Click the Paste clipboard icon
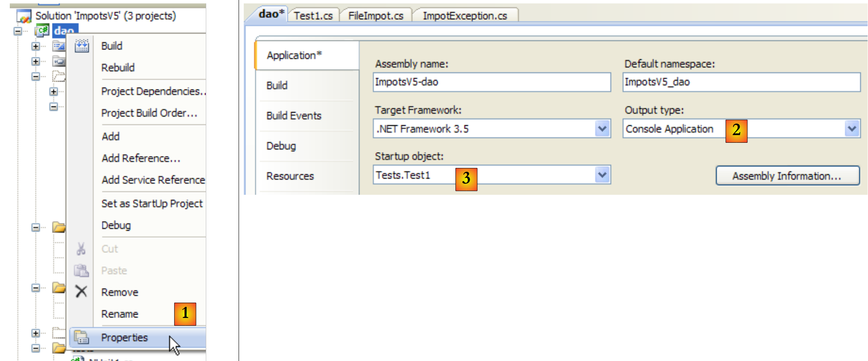Screen dimensions: 868x361 [x=81, y=271]
